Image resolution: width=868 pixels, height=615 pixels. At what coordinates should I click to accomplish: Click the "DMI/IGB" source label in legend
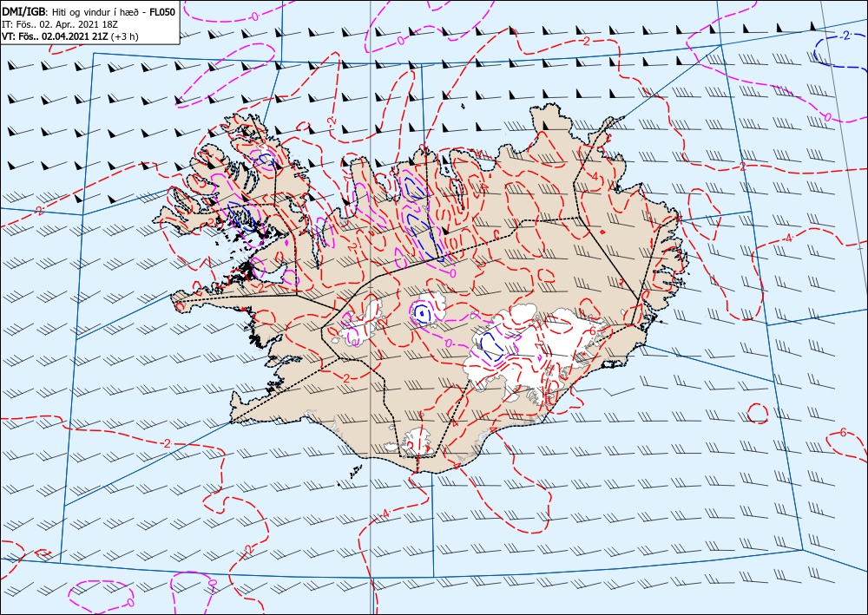coord(25,11)
